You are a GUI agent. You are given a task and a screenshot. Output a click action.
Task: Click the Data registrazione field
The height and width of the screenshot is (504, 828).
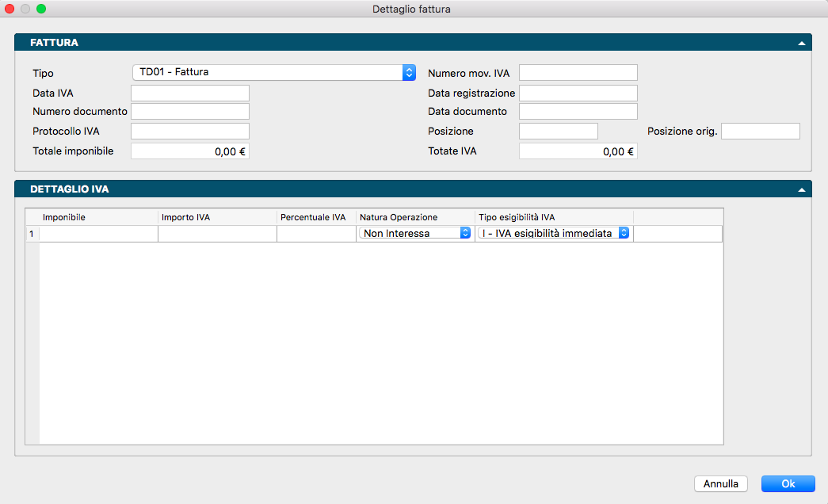click(578, 94)
